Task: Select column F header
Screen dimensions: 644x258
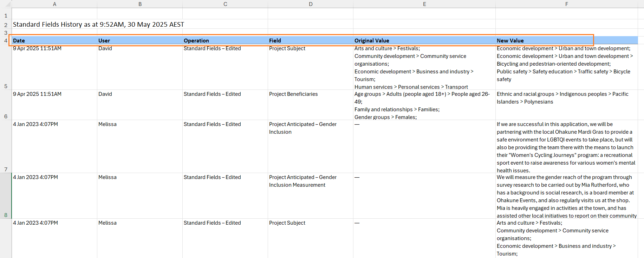Action: pyautogui.click(x=566, y=4)
